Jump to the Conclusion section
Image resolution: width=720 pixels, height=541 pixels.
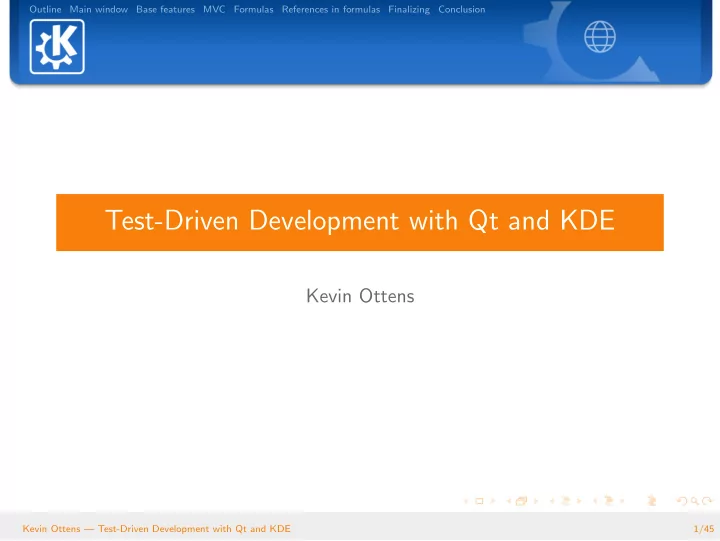[x=461, y=9]
